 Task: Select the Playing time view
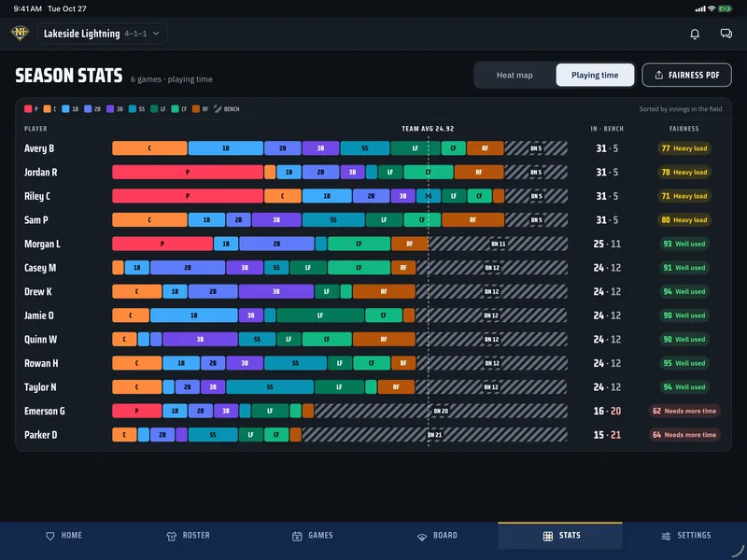tap(595, 75)
